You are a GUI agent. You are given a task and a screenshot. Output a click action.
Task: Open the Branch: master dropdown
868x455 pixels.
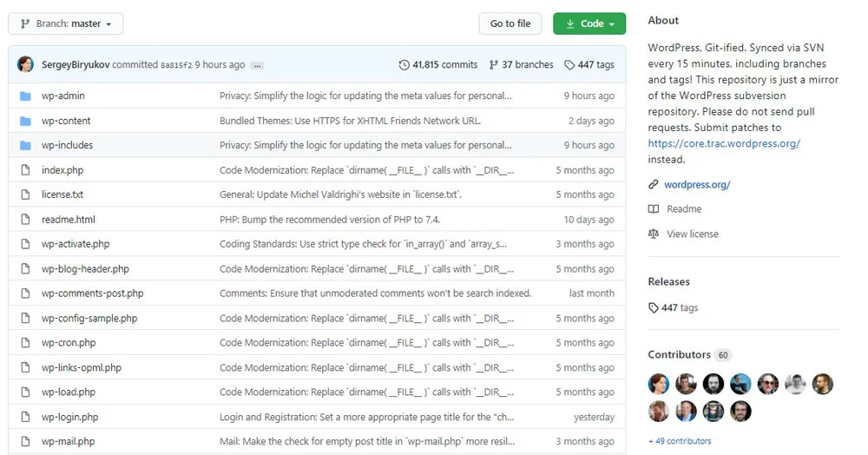click(x=65, y=23)
